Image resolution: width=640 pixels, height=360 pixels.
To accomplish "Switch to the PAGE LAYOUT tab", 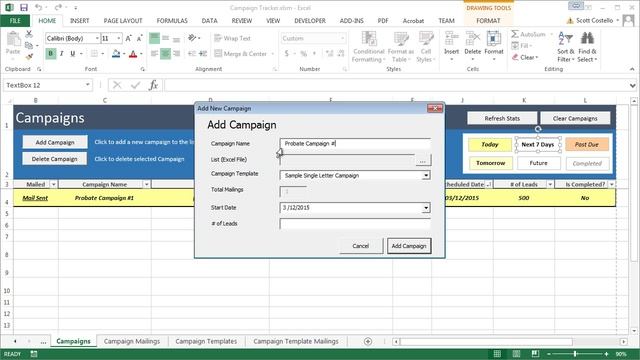I will click(x=123, y=20).
